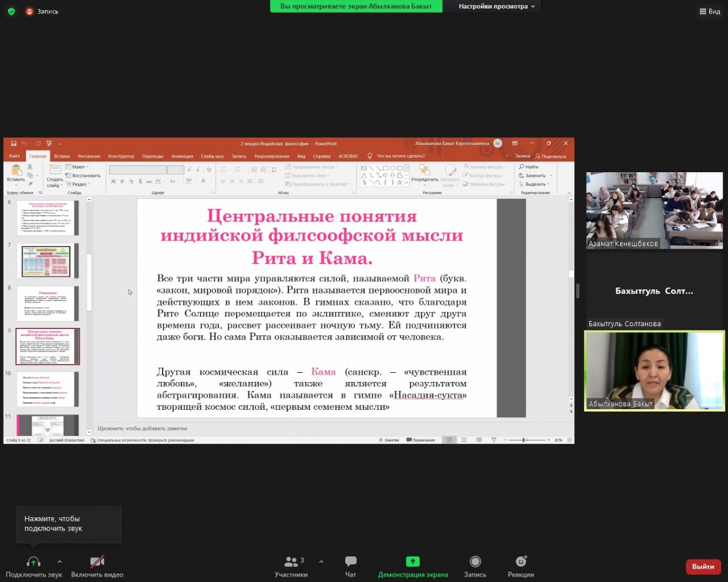
Task: Expand the Настройки просмотра dropdown
Action: 496,6
